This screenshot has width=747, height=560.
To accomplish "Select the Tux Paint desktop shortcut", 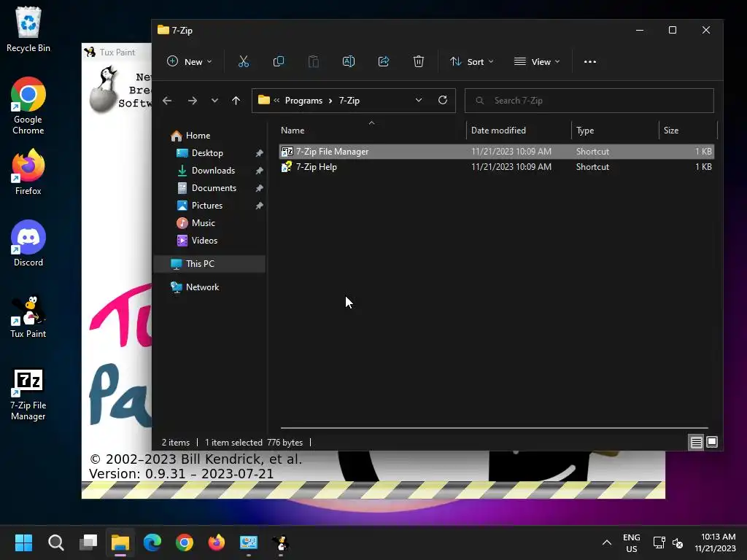I will pyautogui.click(x=28, y=316).
